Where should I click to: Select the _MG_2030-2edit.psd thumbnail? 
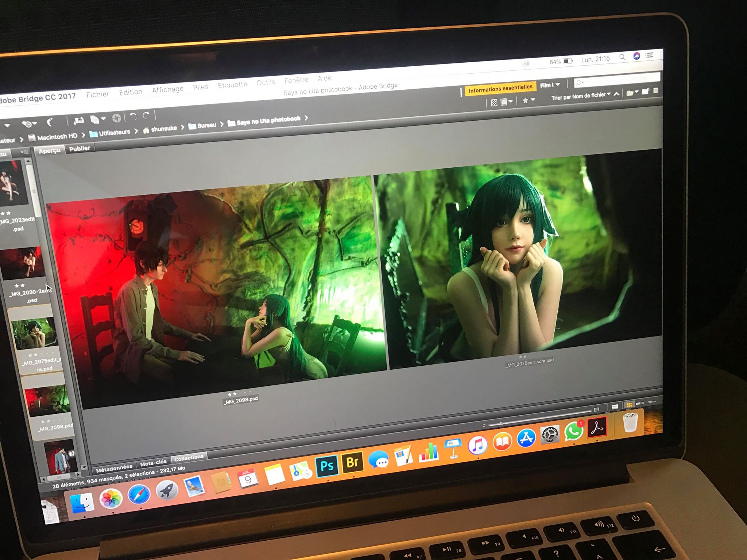[24, 263]
